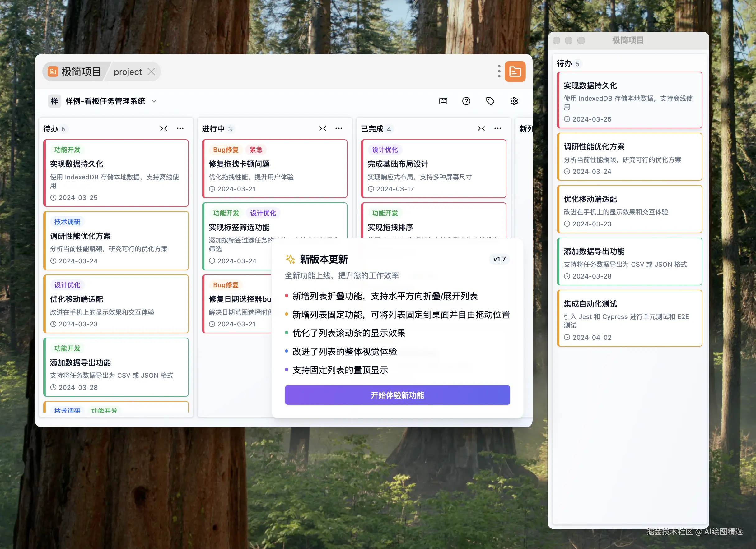The image size is (756, 549).
Task: Collapse the 进行中 column
Action: (322, 128)
